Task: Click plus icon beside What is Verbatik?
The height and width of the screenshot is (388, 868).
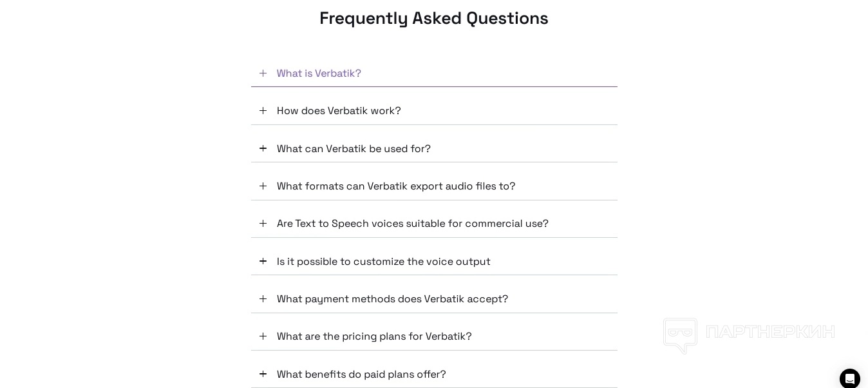Action: pos(263,73)
